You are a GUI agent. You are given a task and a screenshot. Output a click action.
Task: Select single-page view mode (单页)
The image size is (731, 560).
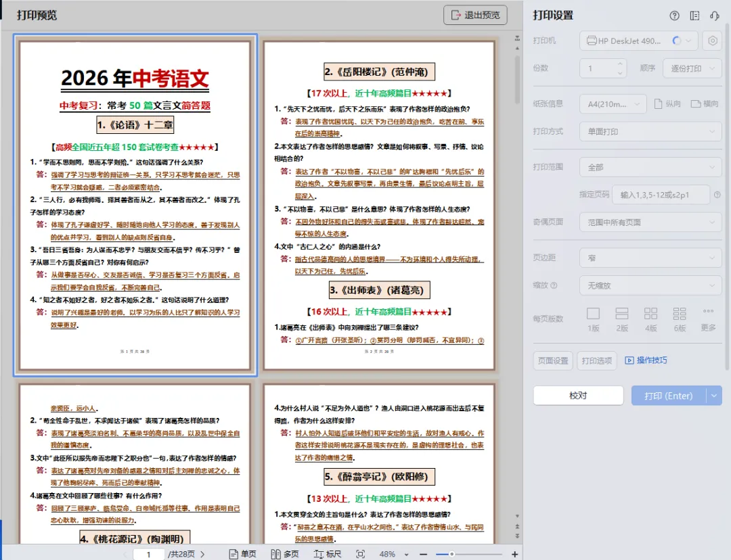242,553
